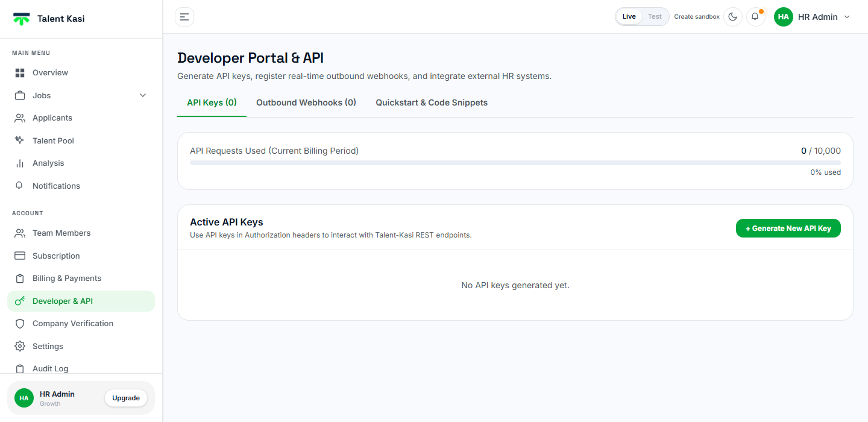
Task: Open Audit Log page
Action: pyautogui.click(x=81, y=369)
